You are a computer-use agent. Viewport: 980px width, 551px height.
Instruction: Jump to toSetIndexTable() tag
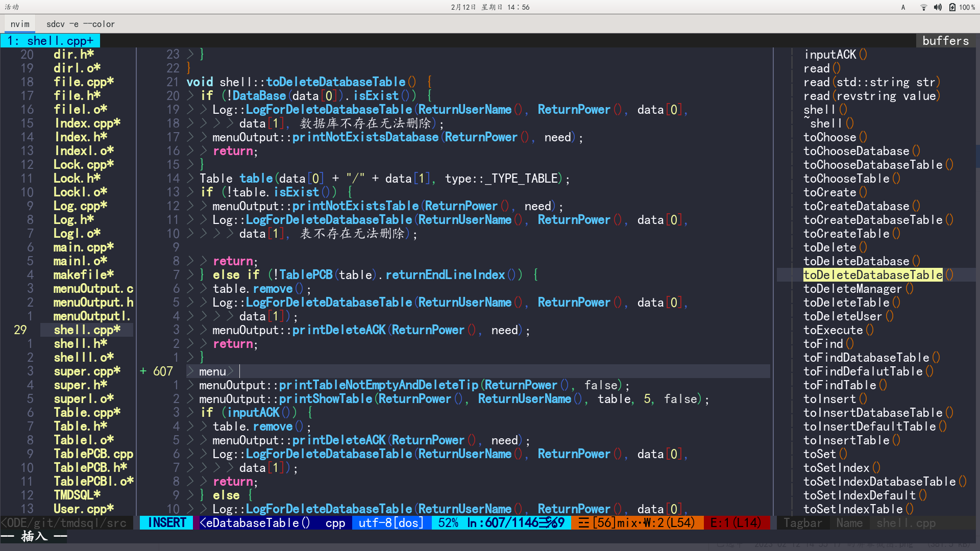click(x=859, y=509)
